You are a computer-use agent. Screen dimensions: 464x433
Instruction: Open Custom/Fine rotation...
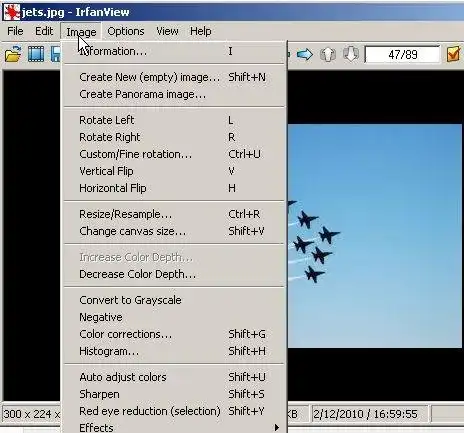click(x=175, y=154)
